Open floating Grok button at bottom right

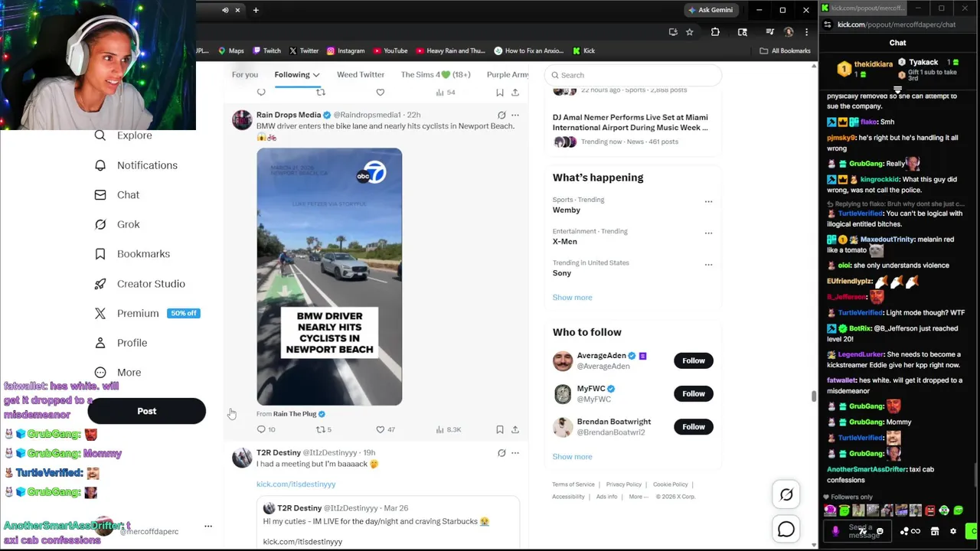pyautogui.click(x=786, y=495)
